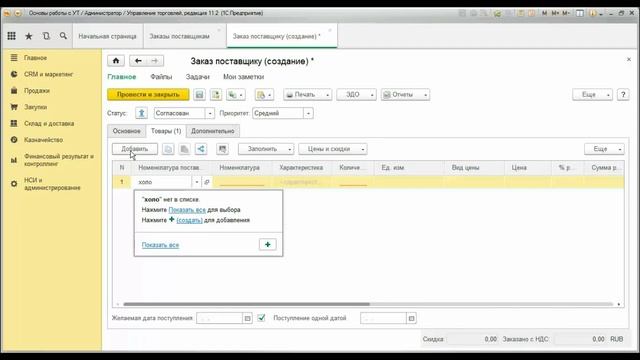Viewport: 640px width, 360px height.
Task: Click the split row (share) icon
Action: pyautogui.click(x=201, y=149)
